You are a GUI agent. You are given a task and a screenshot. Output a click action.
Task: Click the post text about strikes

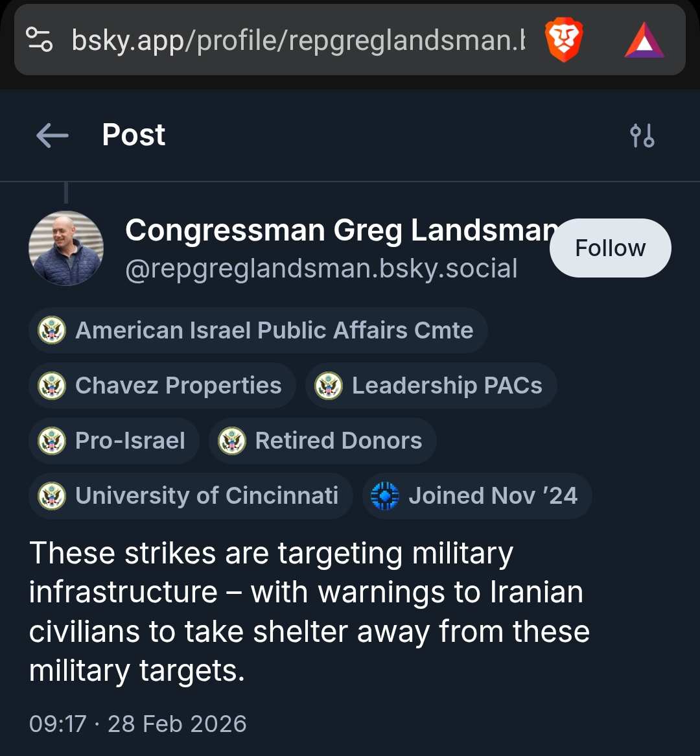(309, 611)
